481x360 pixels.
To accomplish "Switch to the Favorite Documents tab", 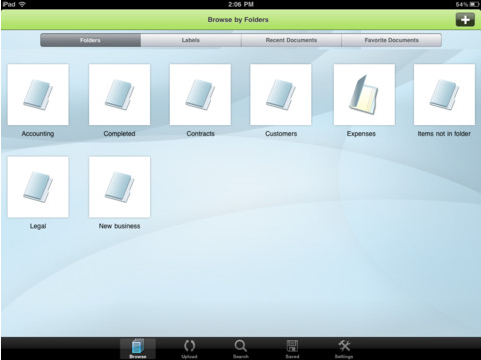I will [392, 40].
